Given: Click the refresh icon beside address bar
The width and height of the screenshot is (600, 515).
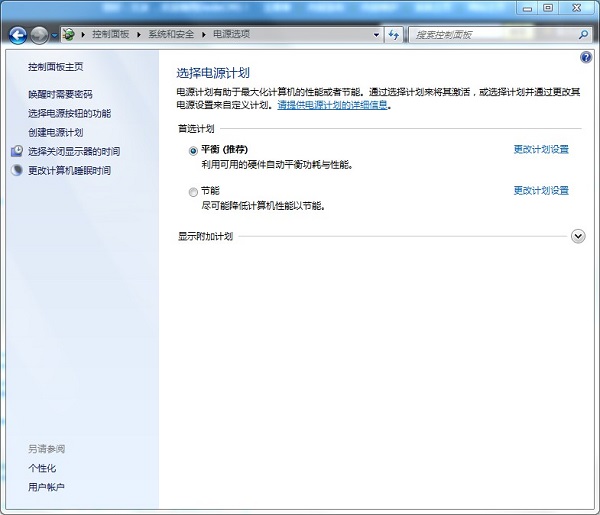Looking at the screenshot, I should [394, 35].
